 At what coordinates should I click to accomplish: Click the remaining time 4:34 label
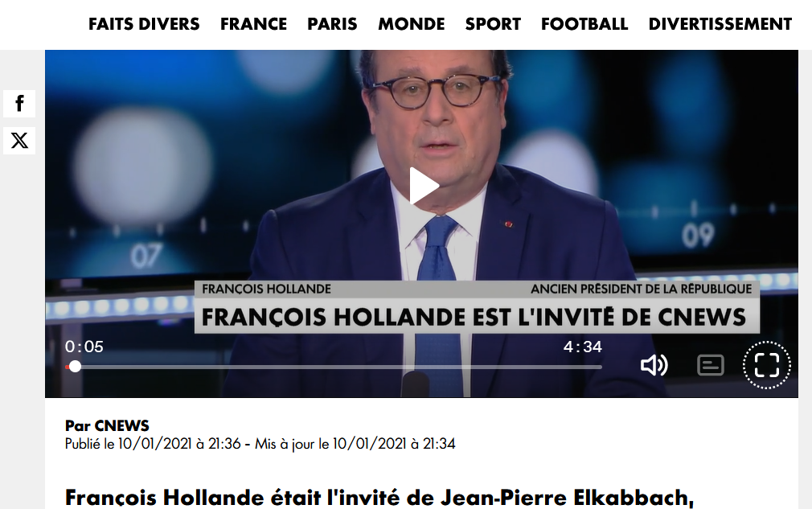coord(583,347)
